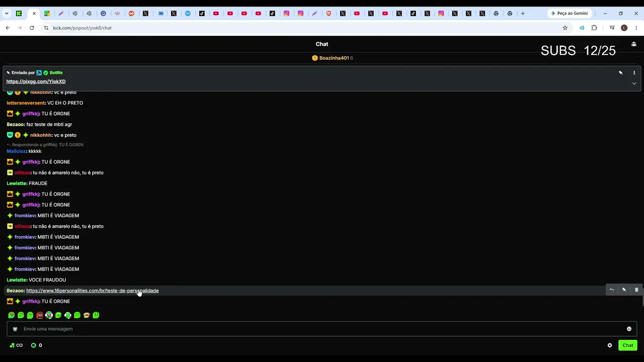Open the pinned message three-dot options menu
Screen dimensions: 644x362
634,73
